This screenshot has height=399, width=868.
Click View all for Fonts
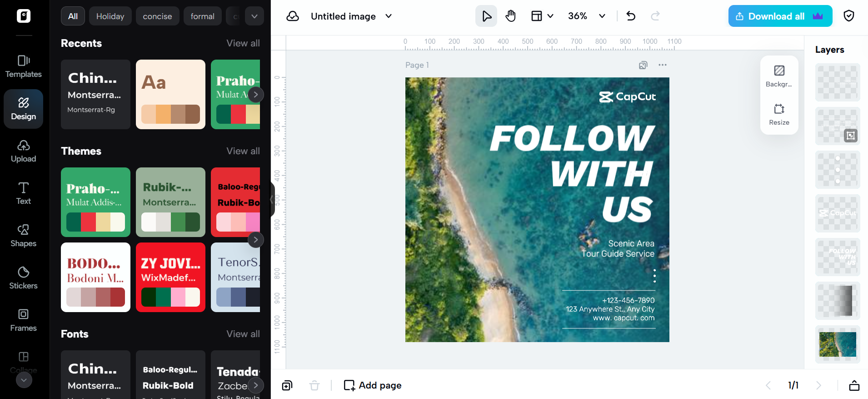coord(243,334)
